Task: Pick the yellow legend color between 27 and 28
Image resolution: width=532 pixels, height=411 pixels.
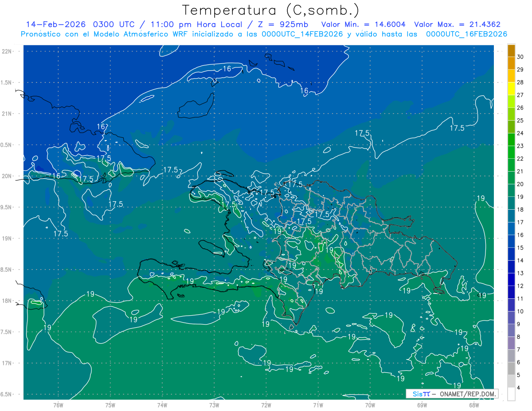Action: [511, 89]
